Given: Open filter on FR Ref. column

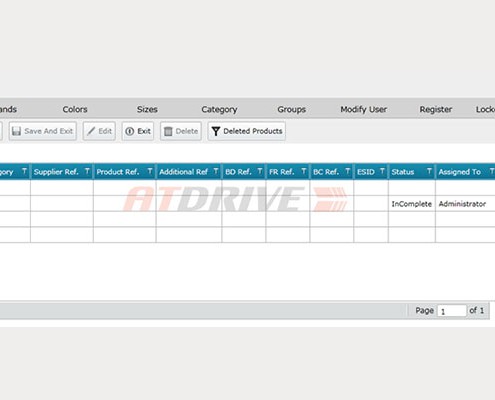Looking at the screenshot, I should (x=303, y=171).
